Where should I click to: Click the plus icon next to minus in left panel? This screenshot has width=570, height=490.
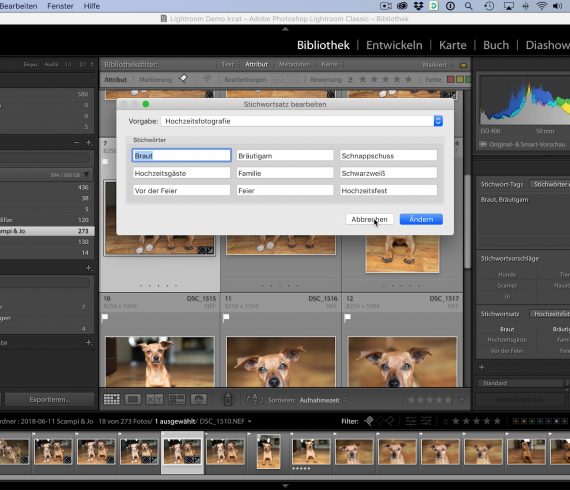click(88, 142)
